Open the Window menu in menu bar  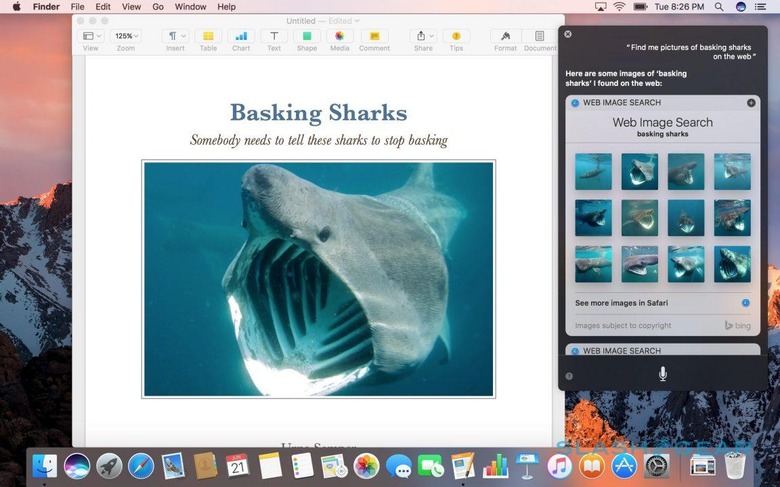pos(190,7)
